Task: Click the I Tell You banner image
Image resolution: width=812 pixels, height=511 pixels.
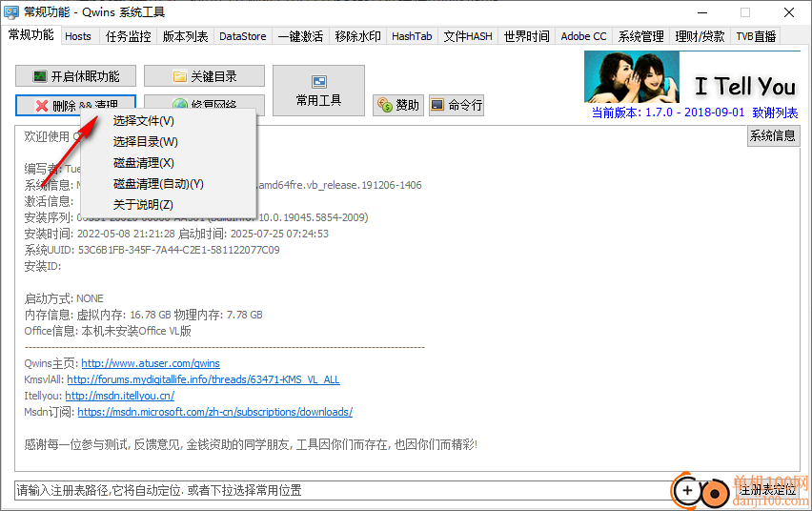Action: [692, 76]
